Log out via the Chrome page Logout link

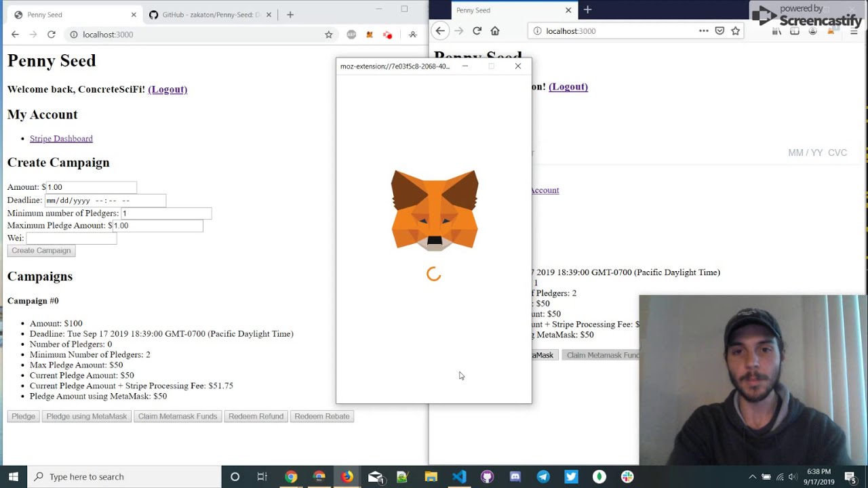coord(167,89)
